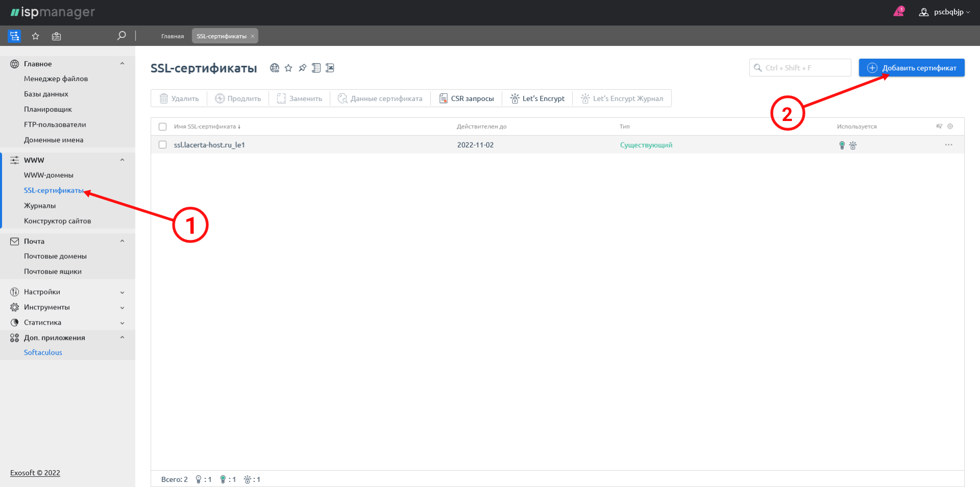Click the Let's Encrypt toolbar button
The image size is (980, 487).
tap(538, 99)
